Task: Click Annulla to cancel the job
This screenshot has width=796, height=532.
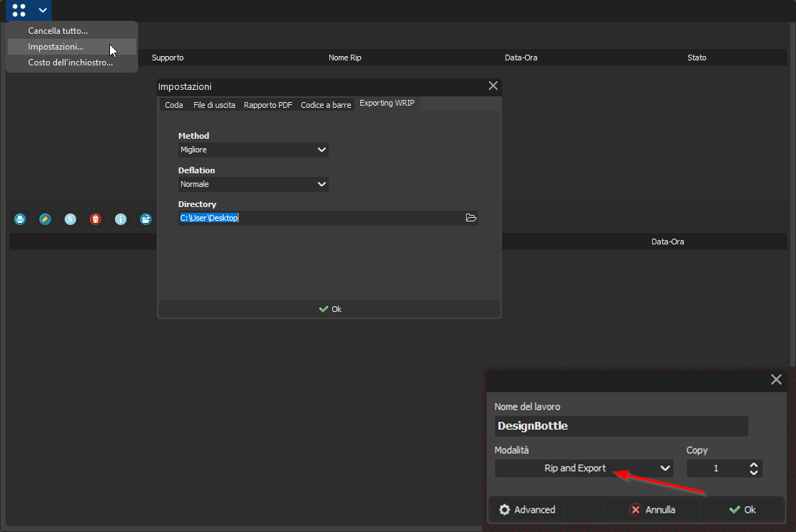Action: click(652, 509)
